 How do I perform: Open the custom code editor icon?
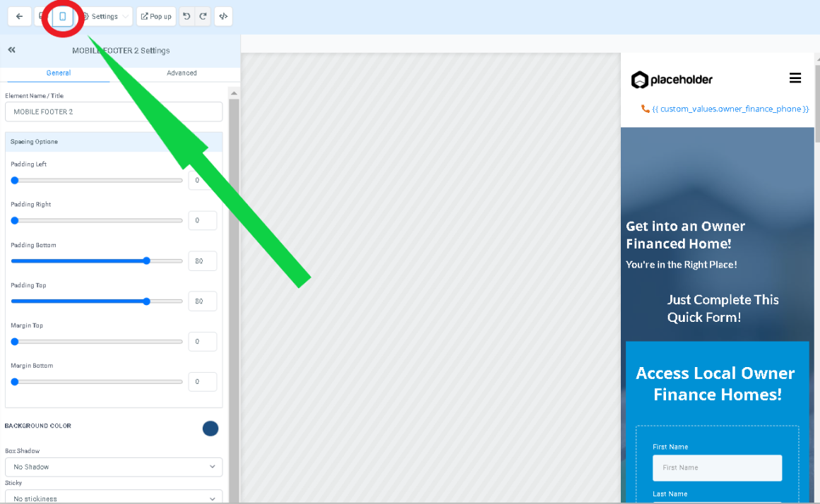(223, 16)
